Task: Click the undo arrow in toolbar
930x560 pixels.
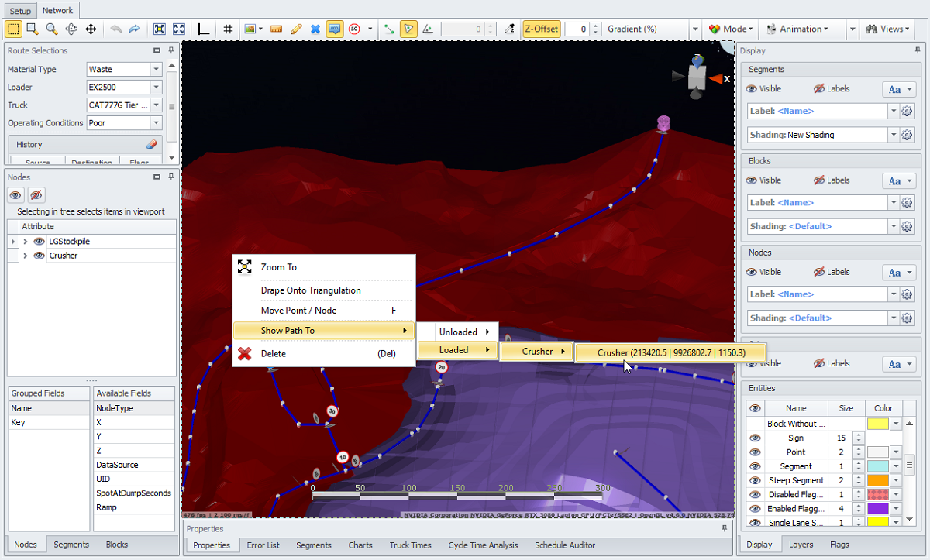Action: 115,29
